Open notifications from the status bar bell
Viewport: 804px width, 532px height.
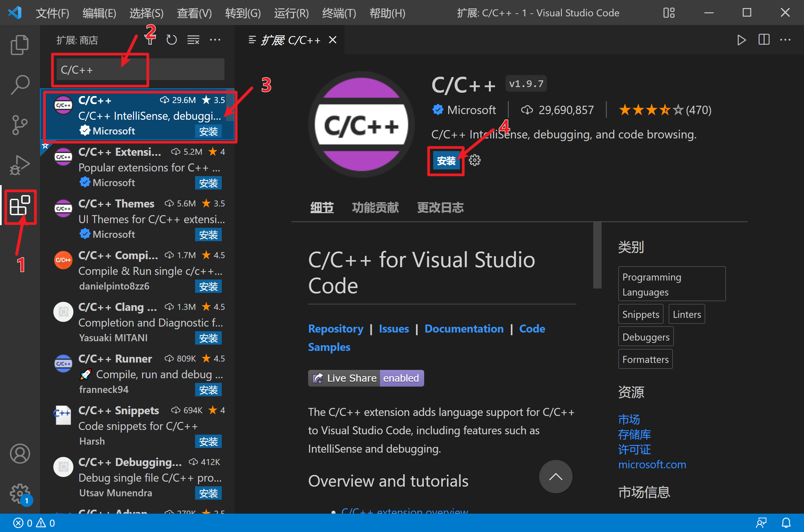pyautogui.click(x=786, y=523)
